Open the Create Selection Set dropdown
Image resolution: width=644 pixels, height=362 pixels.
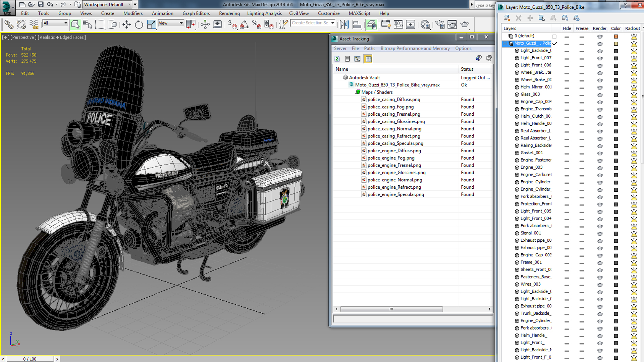(333, 23)
